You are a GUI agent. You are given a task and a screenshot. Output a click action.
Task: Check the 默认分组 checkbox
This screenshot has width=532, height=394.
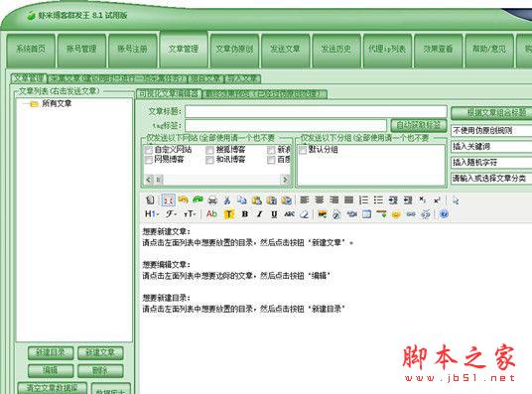(x=303, y=150)
